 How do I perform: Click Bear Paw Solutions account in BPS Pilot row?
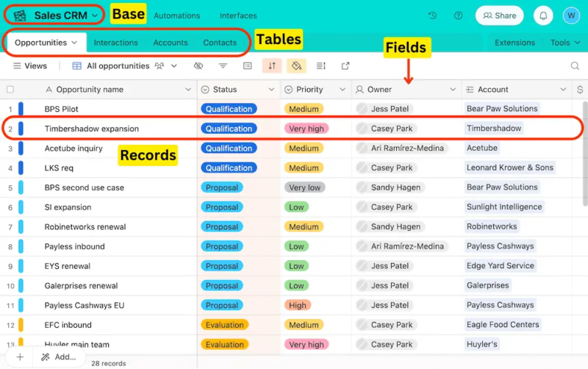502,109
